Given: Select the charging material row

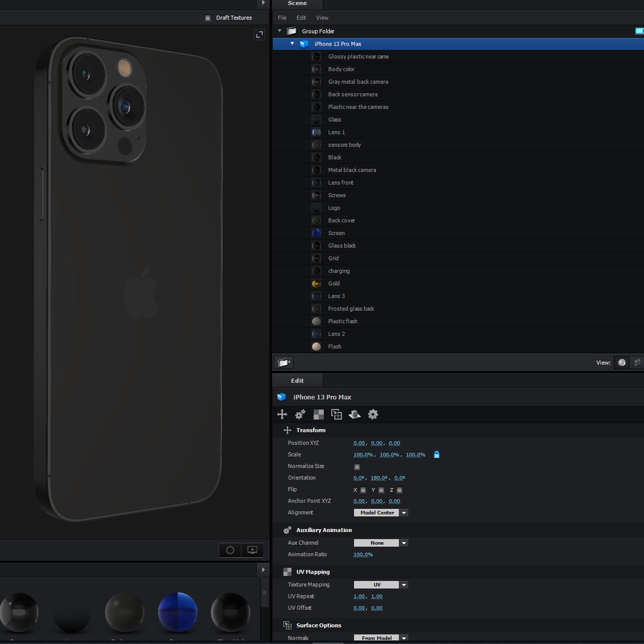Looking at the screenshot, I should (458, 271).
